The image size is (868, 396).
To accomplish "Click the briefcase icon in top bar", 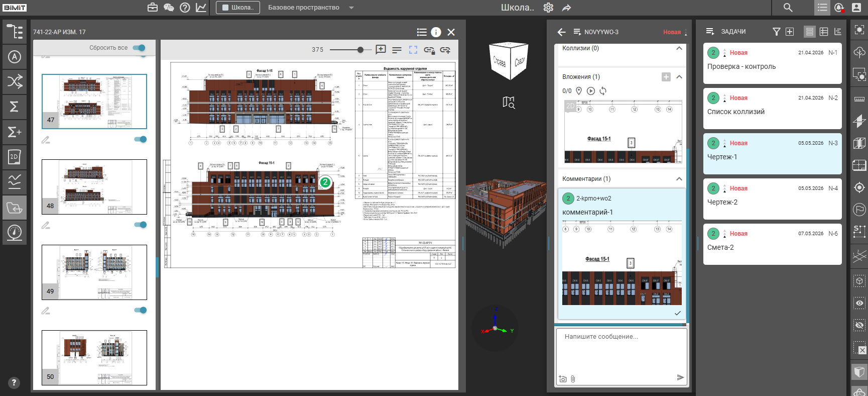I will [153, 8].
